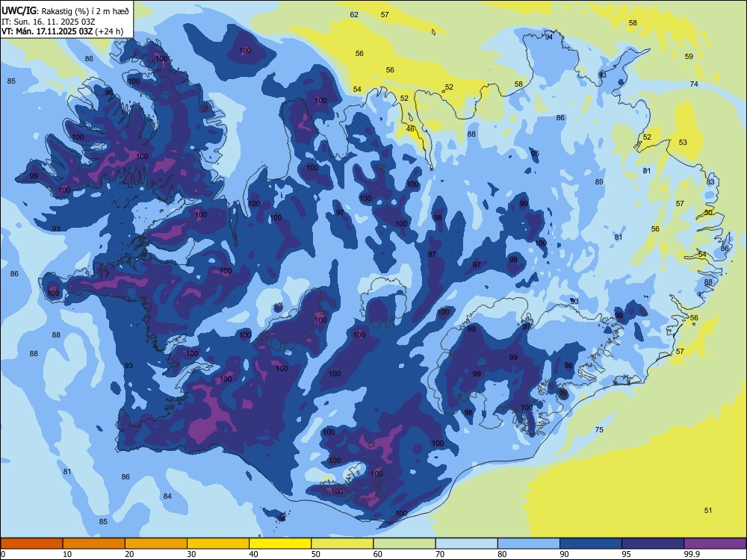
Task: Pick the purple above-99.9 legend swatch
Action: (715, 544)
